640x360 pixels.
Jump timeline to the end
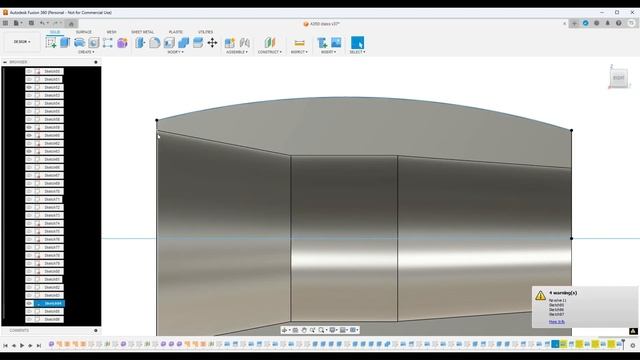click(39, 345)
